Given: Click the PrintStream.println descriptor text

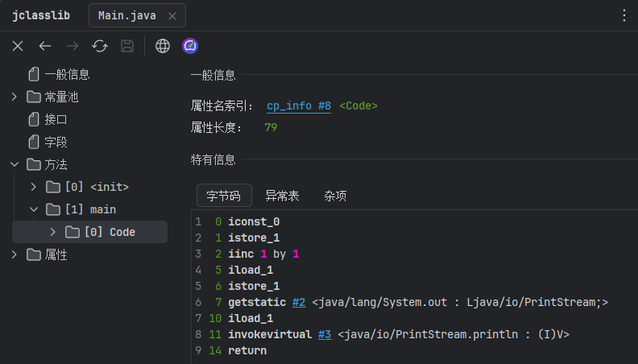Looking at the screenshot, I should pos(454,334).
